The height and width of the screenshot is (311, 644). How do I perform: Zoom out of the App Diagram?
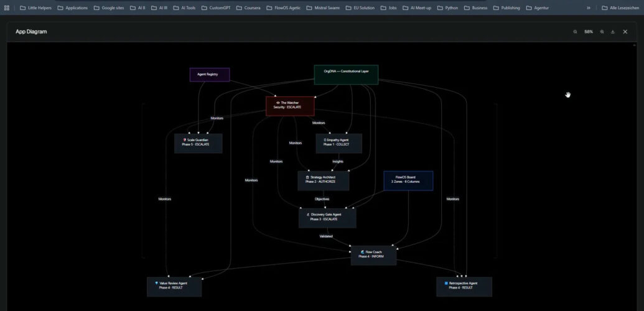click(x=575, y=32)
